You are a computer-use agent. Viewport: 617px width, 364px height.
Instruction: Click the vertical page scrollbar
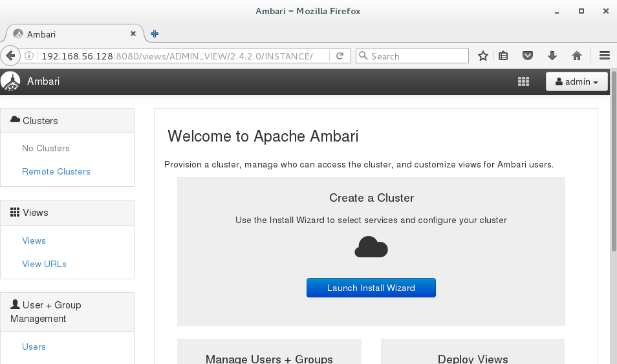coord(613,194)
